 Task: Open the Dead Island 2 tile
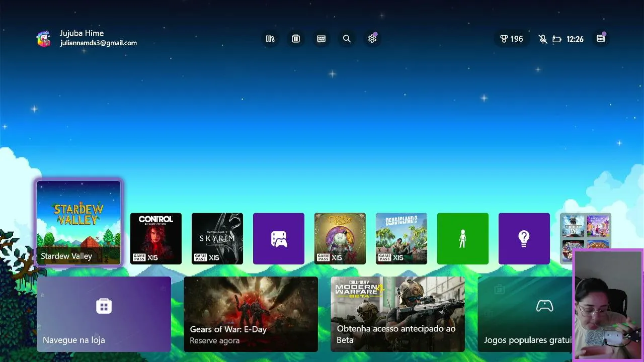pyautogui.click(x=401, y=239)
